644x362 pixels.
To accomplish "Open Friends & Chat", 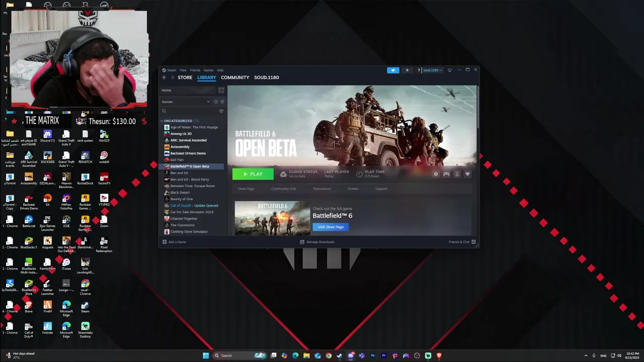I will 462,242.
